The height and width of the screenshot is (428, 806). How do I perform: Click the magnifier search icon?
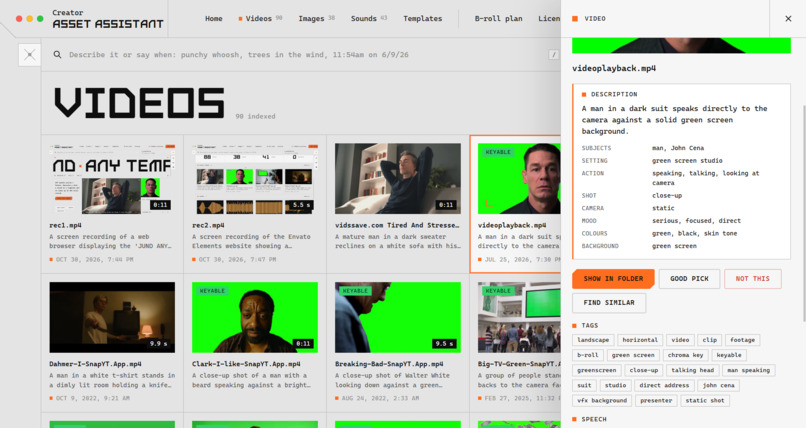pyautogui.click(x=58, y=54)
